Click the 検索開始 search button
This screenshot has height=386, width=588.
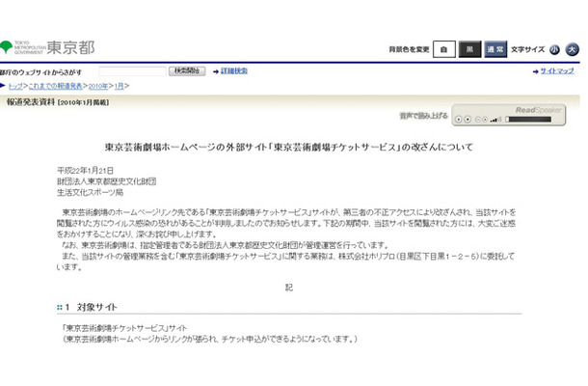[187, 71]
